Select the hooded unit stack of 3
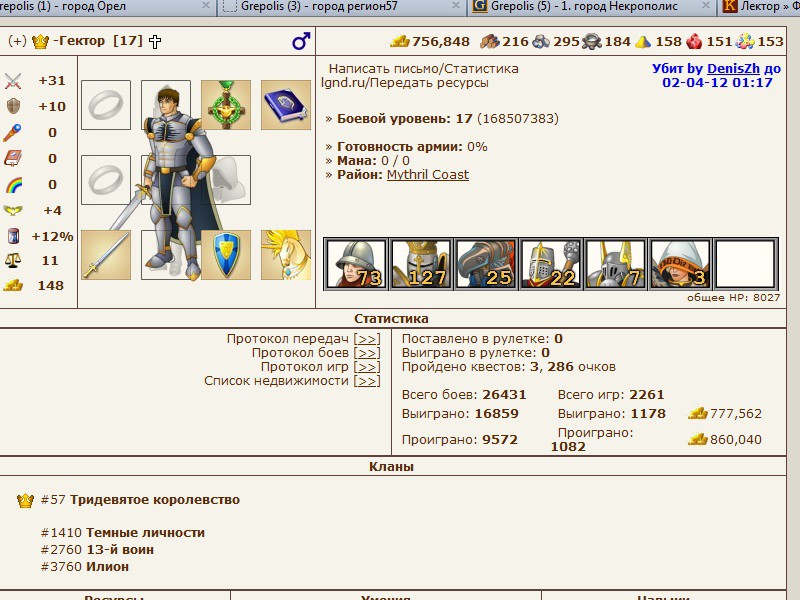The height and width of the screenshot is (600, 800). coord(680,264)
